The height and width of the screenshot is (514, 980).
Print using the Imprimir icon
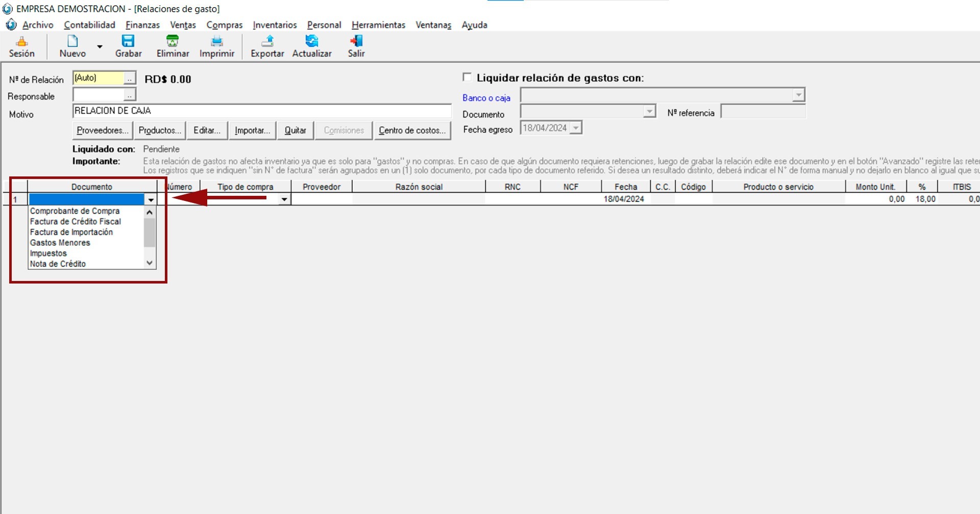pos(217,41)
